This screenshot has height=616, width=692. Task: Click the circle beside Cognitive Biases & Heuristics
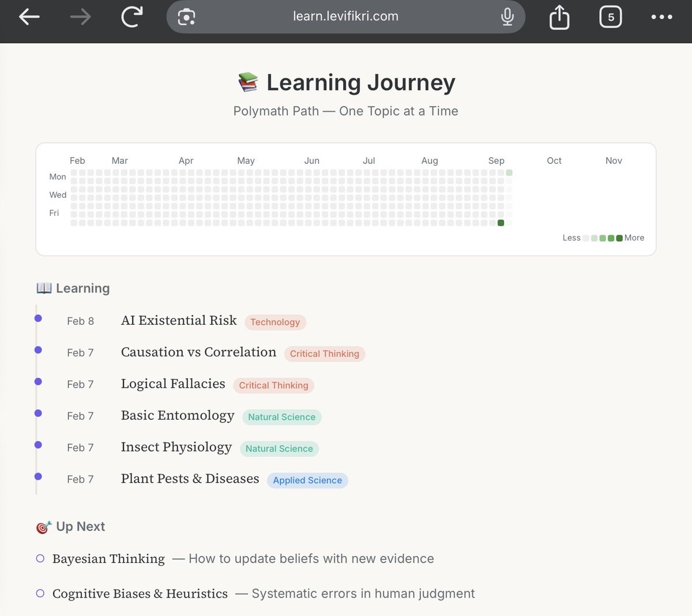(x=40, y=593)
